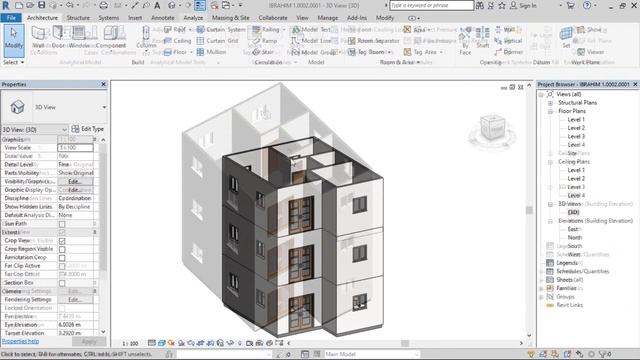The height and width of the screenshot is (360, 640).
Task: Click the Sign In button
Action: coord(524,5)
